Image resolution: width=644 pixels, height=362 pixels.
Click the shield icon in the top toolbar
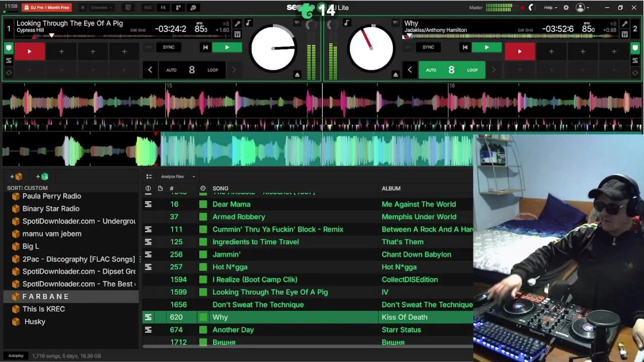pyautogui.click(x=128, y=8)
